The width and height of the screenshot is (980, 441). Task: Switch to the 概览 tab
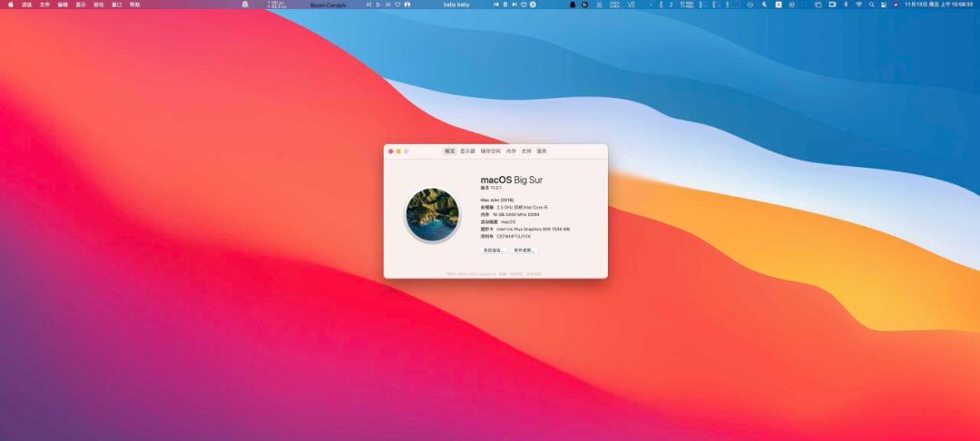[449, 152]
